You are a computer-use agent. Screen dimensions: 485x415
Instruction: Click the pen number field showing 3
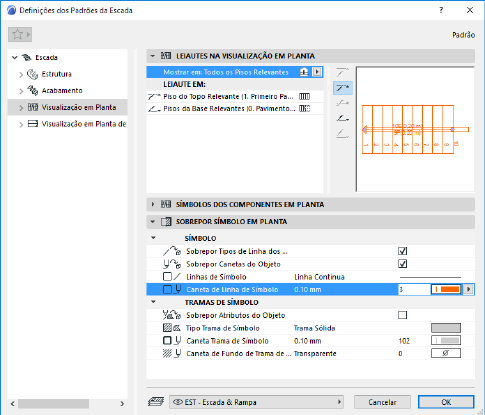(x=414, y=289)
